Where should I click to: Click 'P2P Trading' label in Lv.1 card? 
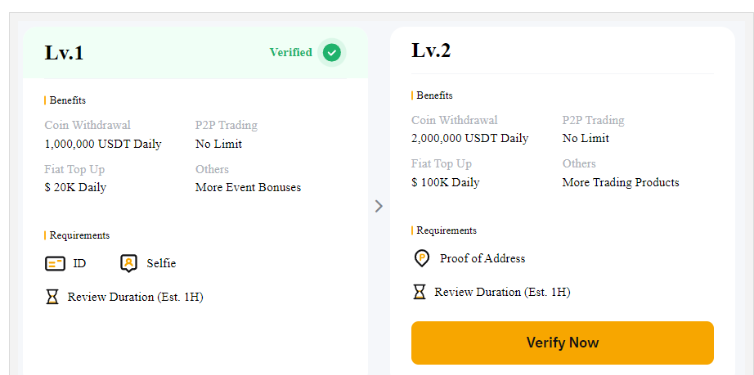[x=226, y=125]
